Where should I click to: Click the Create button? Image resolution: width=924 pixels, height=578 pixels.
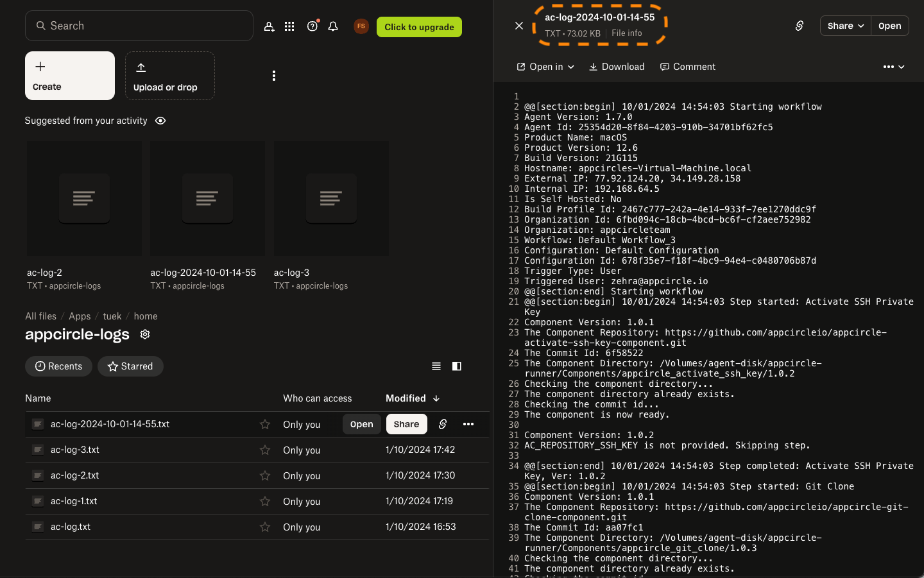(x=70, y=76)
